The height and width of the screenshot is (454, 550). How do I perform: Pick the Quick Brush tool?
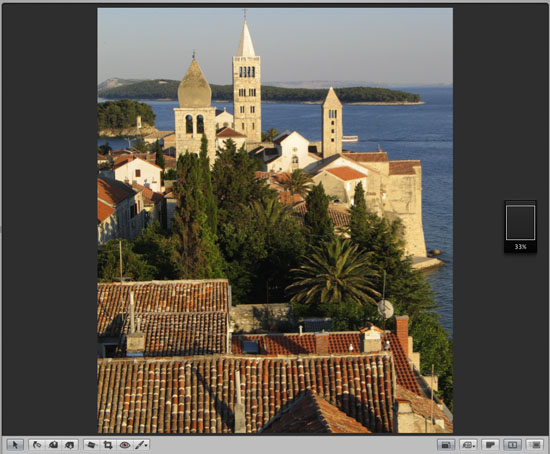click(139, 445)
